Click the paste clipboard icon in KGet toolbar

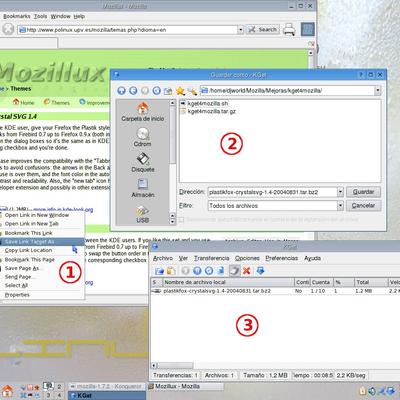171,271
